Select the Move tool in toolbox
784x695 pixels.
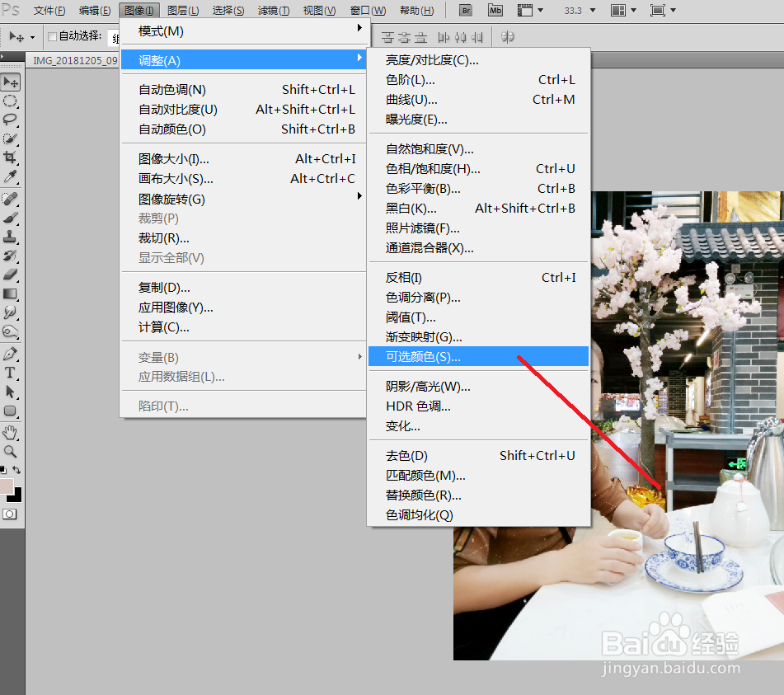coord(11,82)
